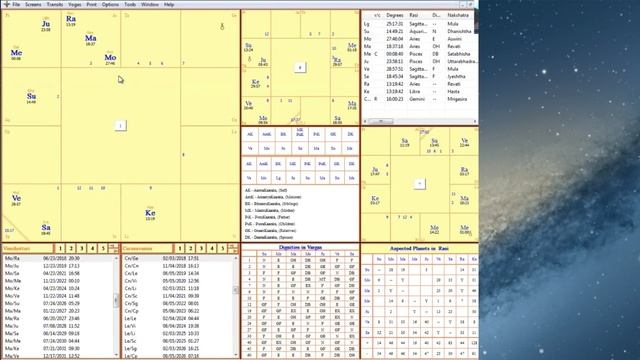Select the Le/Le 02/04/2024 row

click(178, 318)
